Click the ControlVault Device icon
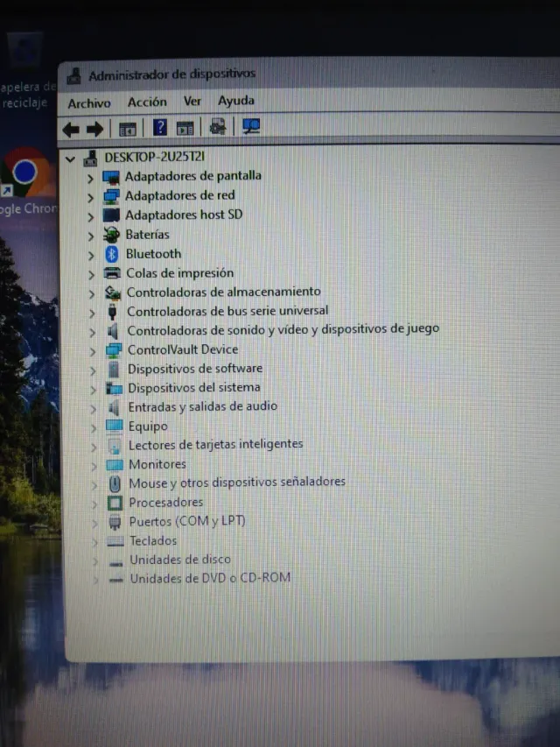 pos(114,350)
